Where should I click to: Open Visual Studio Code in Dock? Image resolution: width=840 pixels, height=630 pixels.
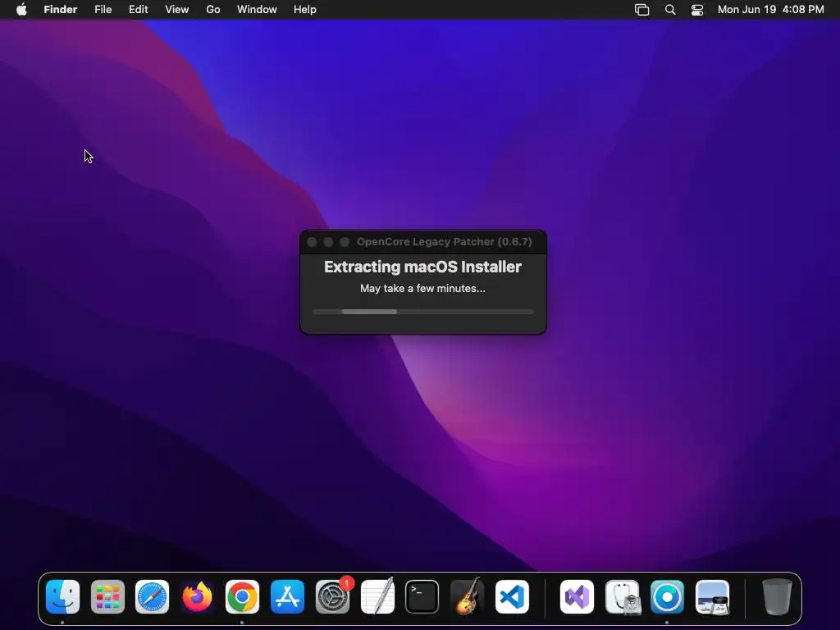[512, 597]
